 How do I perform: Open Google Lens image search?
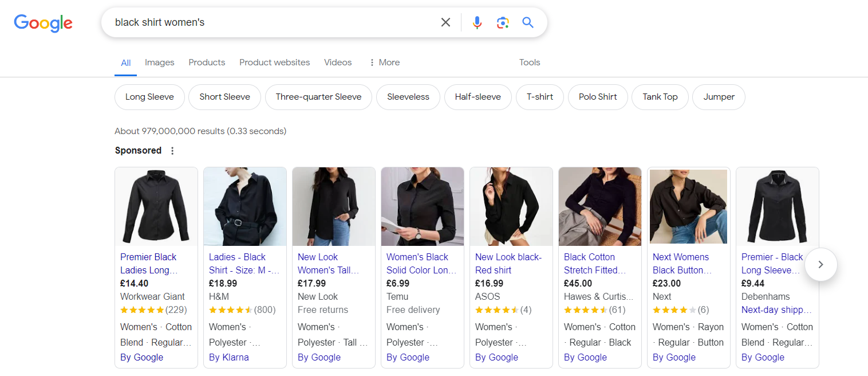click(x=503, y=22)
